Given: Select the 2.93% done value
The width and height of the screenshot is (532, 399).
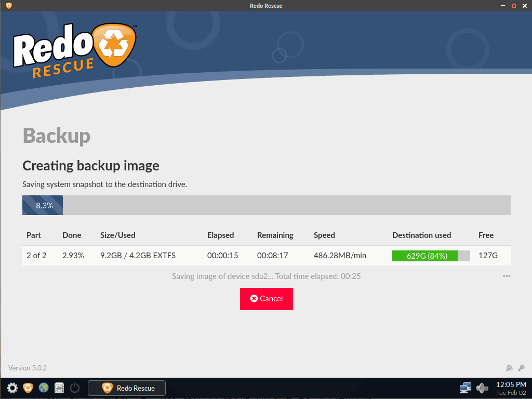Looking at the screenshot, I should click(x=73, y=256).
